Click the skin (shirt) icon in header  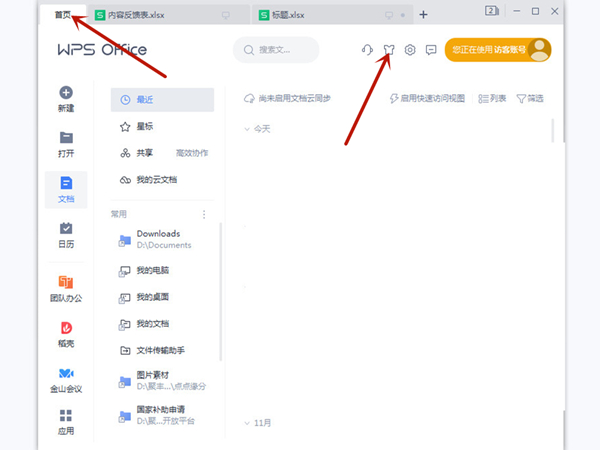coord(389,49)
